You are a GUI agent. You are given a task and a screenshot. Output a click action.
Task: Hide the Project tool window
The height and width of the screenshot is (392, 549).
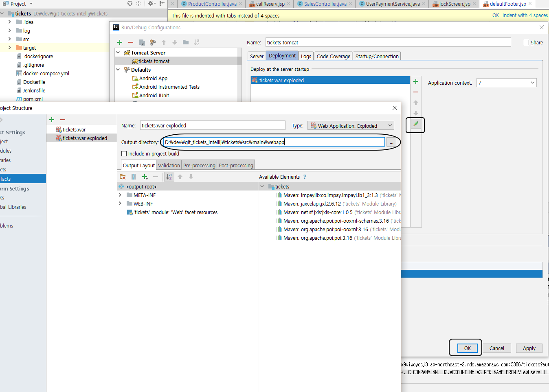click(x=162, y=3)
